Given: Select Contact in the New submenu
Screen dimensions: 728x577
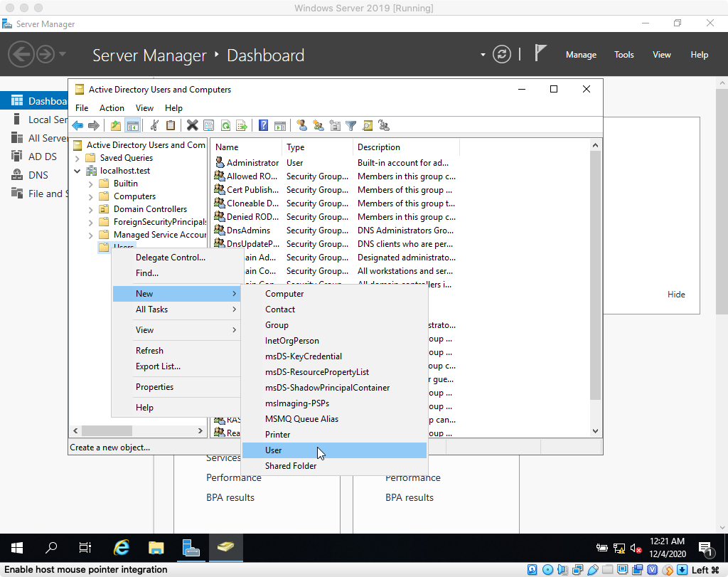Looking at the screenshot, I should click(x=334, y=309).
